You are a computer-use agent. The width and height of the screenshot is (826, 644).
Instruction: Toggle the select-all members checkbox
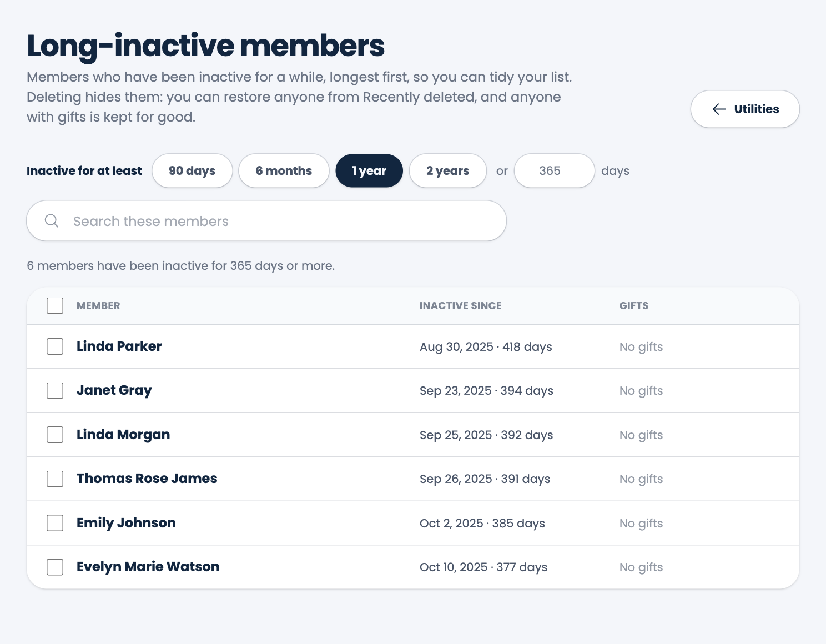(x=55, y=306)
